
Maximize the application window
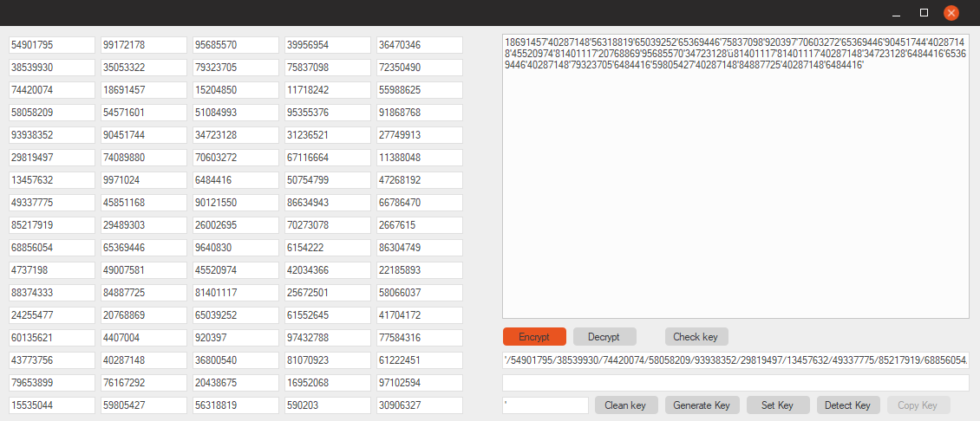[x=924, y=13]
